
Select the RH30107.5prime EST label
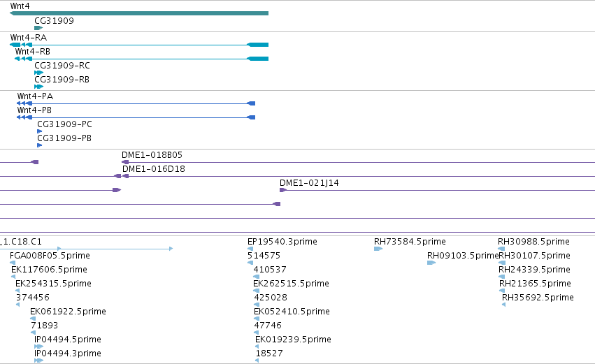534,256
